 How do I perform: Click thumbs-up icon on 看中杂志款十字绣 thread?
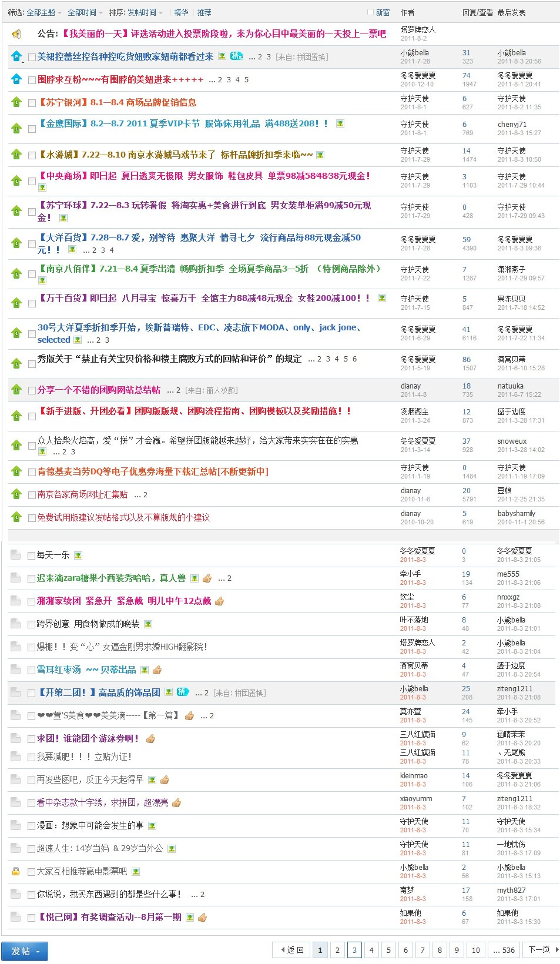tap(176, 803)
